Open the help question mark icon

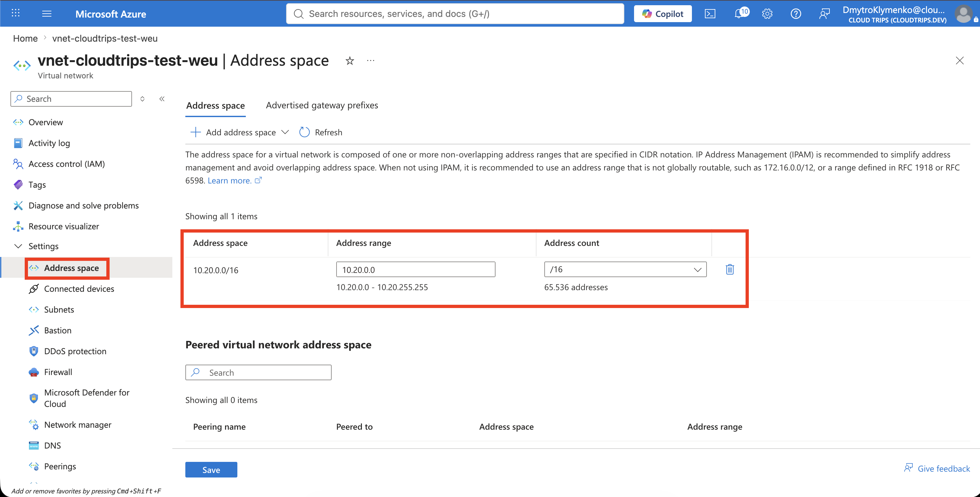796,14
